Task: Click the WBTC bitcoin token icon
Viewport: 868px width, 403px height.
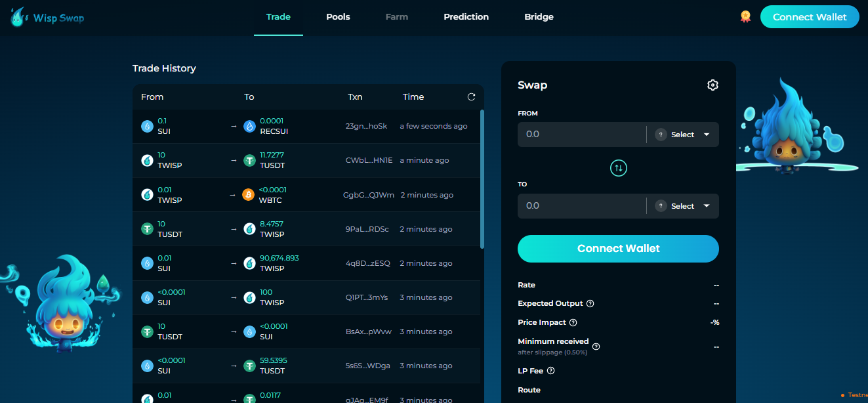Action: point(249,195)
